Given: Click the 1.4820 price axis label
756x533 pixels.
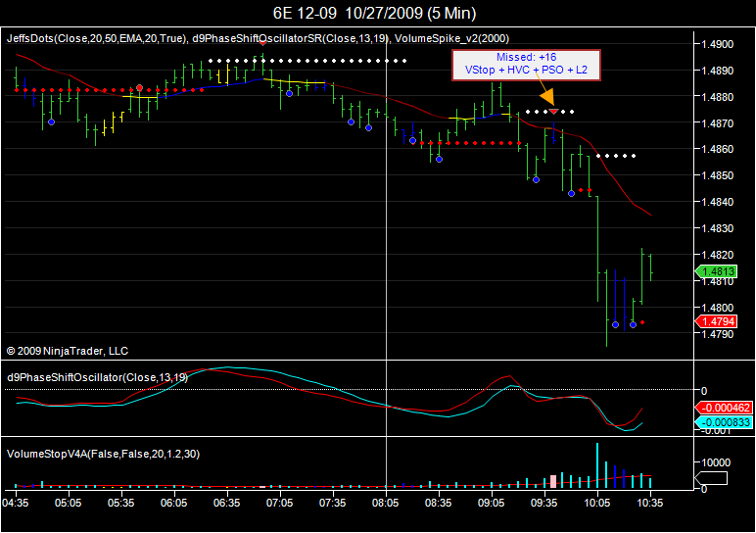Looking at the screenshot, I should click(717, 255).
